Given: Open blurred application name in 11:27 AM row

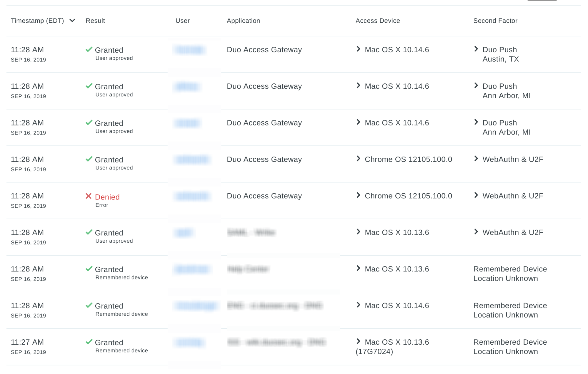Looking at the screenshot, I should 276,342.
